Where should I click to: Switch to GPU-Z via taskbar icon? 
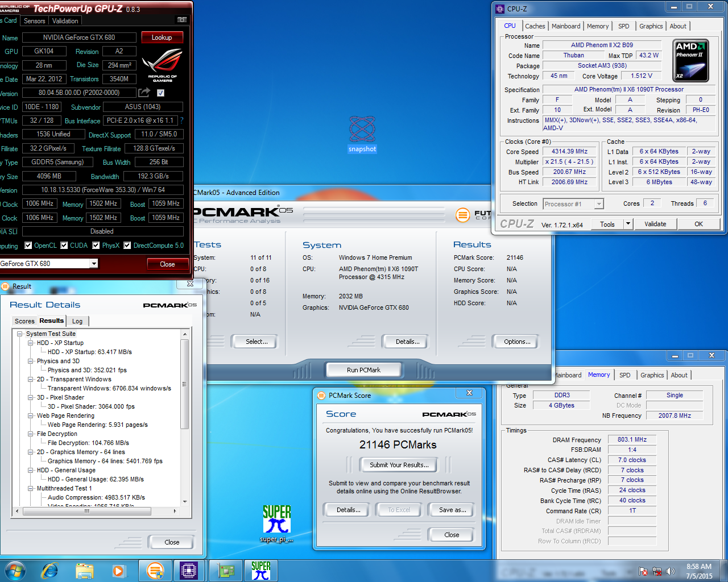[x=226, y=570]
